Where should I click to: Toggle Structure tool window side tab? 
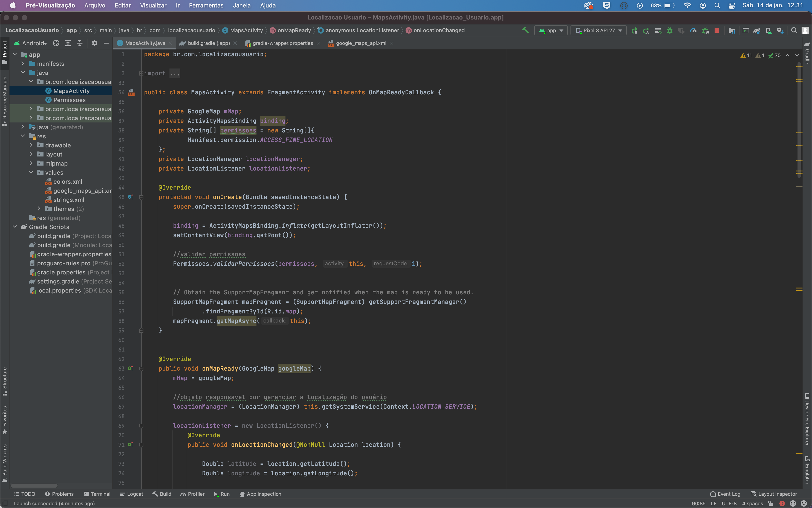coord(5,381)
